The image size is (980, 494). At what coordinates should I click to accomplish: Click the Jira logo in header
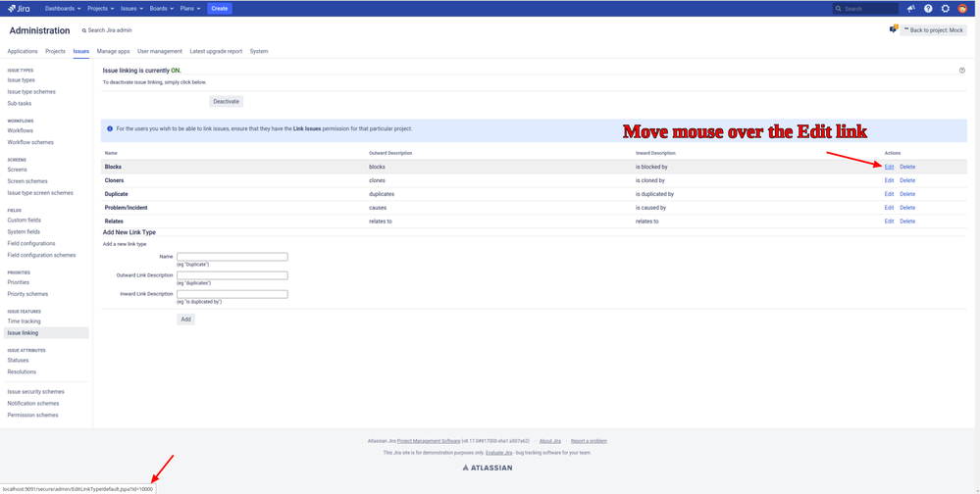[19, 9]
